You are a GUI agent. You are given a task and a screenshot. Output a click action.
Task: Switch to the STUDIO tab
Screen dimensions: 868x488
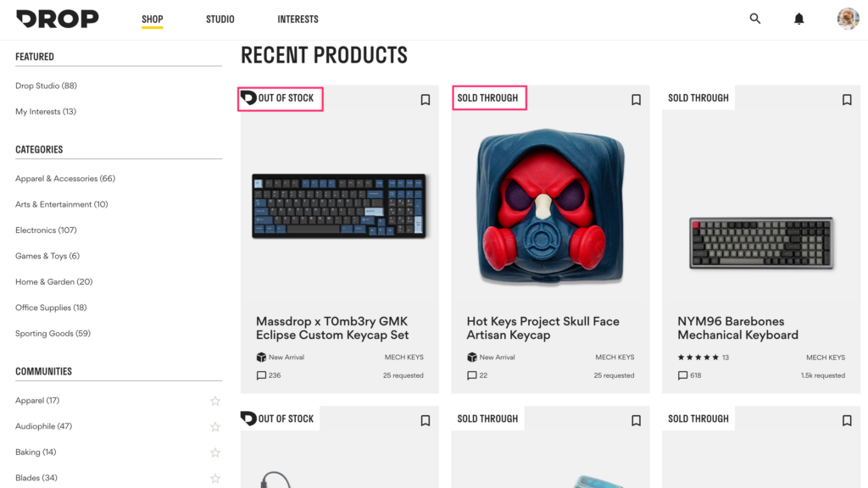click(x=220, y=19)
